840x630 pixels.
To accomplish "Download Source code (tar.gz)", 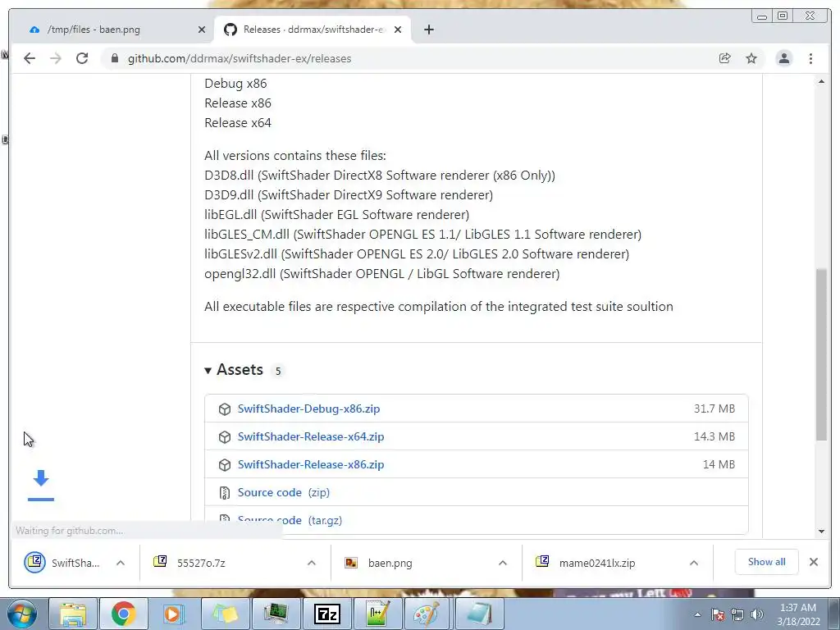I will (x=290, y=520).
